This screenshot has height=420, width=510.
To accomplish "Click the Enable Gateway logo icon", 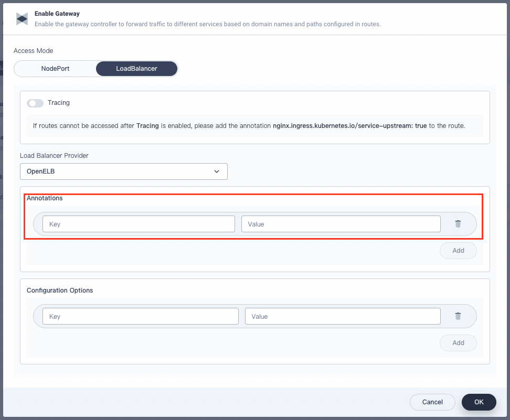I will [x=22, y=19].
